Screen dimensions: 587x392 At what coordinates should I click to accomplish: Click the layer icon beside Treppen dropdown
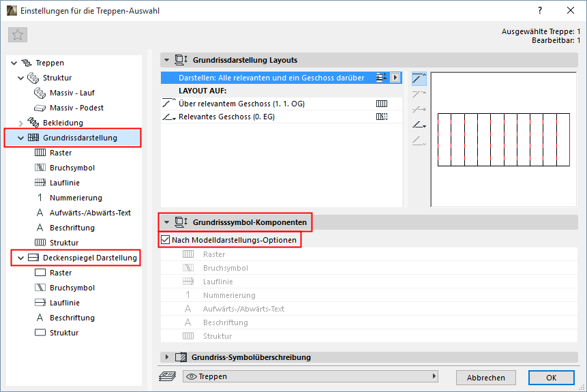167,376
